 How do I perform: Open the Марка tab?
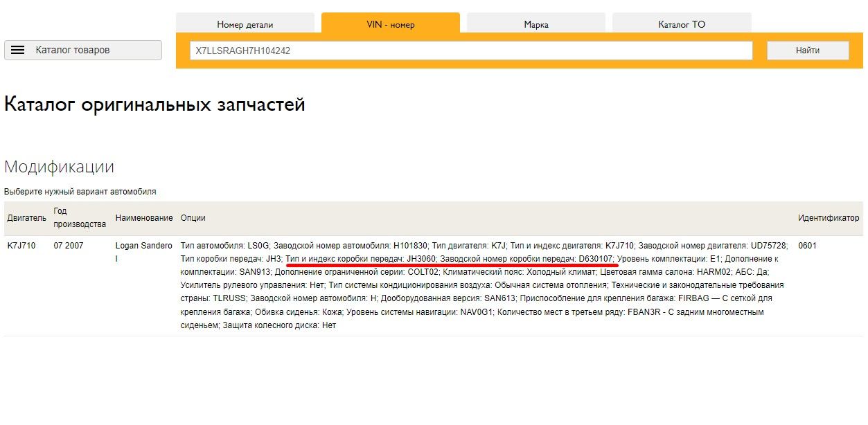[x=536, y=24]
